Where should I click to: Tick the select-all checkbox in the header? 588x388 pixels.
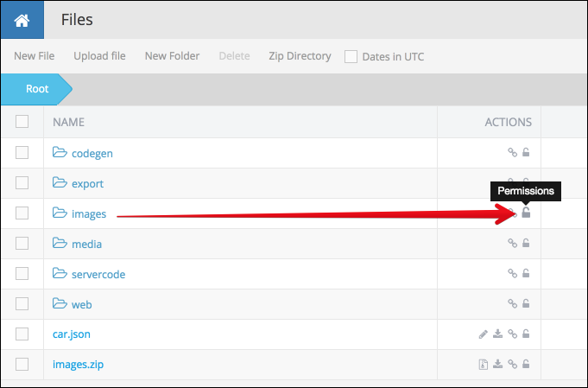(x=22, y=122)
